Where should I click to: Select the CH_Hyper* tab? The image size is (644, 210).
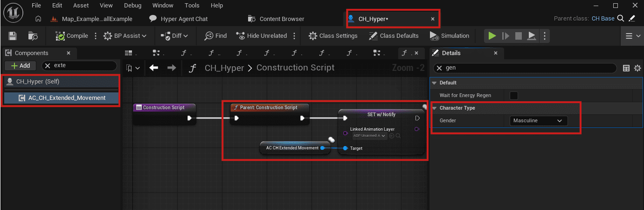click(x=373, y=19)
